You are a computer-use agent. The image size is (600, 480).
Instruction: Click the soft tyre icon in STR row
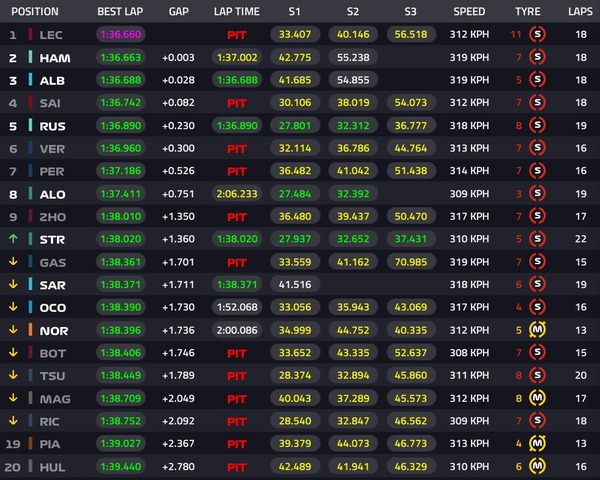(537, 239)
